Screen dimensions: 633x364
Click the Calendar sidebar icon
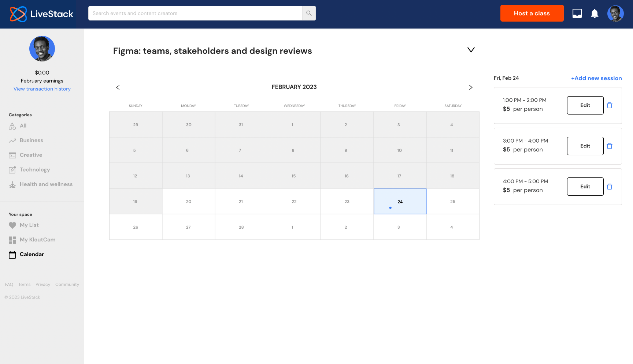(12, 255)
